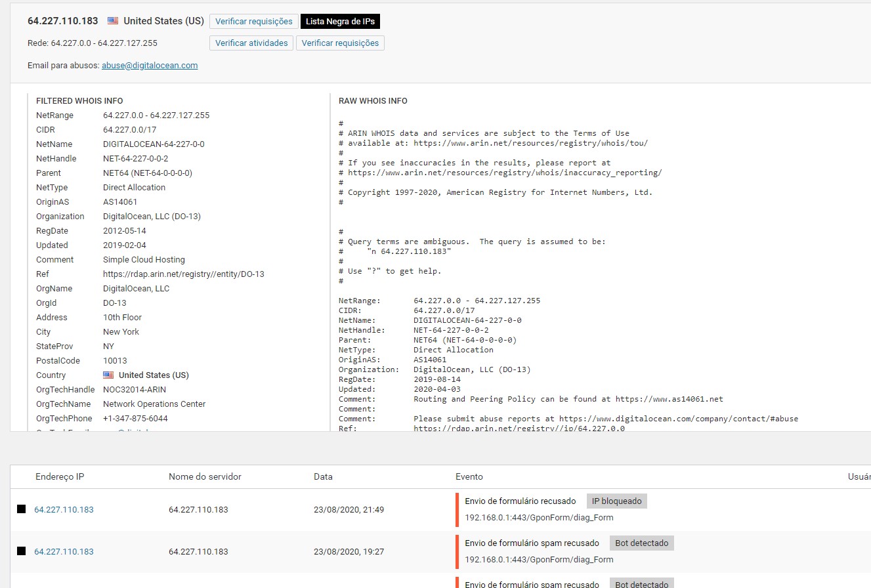Click the Nome do servidor column header
This screenshot has height=588, width=871.
click(205, 477)
